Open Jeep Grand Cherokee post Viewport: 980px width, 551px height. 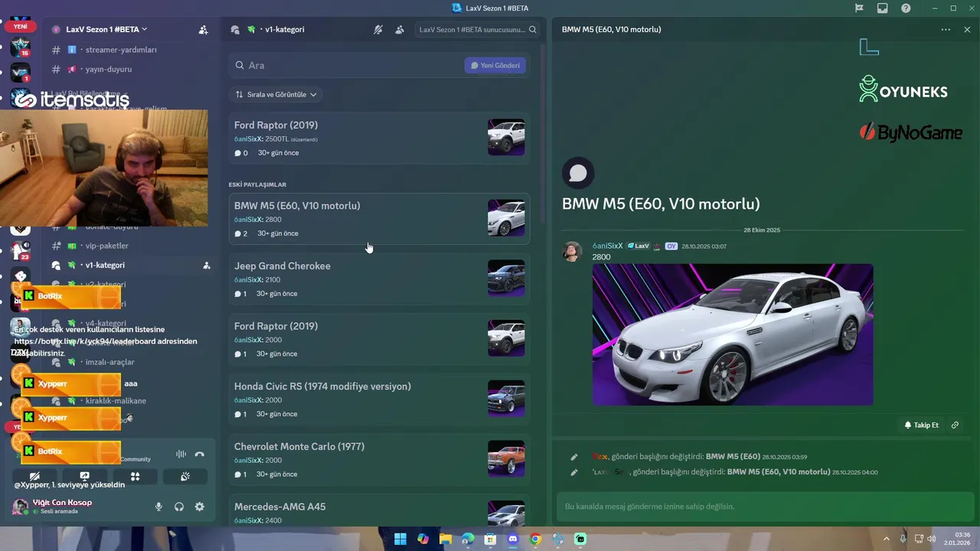coord(379,279)
